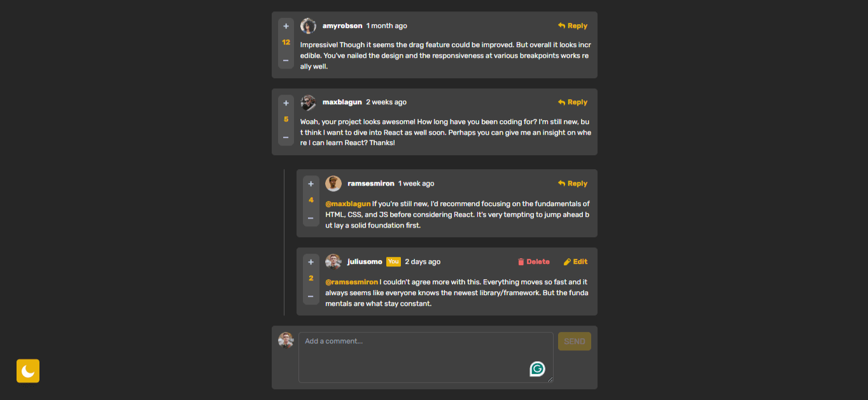Toggle dark mode with moon button
This screenshot has width=868, height=400.
(x=28, y=371)
